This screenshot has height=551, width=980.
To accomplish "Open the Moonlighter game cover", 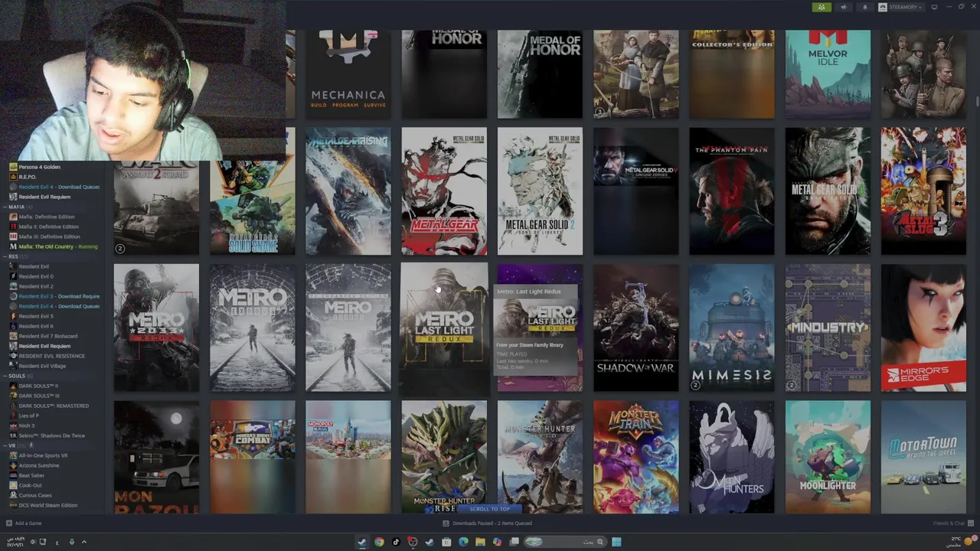I will pyautogui.click(x=828, y=457).
